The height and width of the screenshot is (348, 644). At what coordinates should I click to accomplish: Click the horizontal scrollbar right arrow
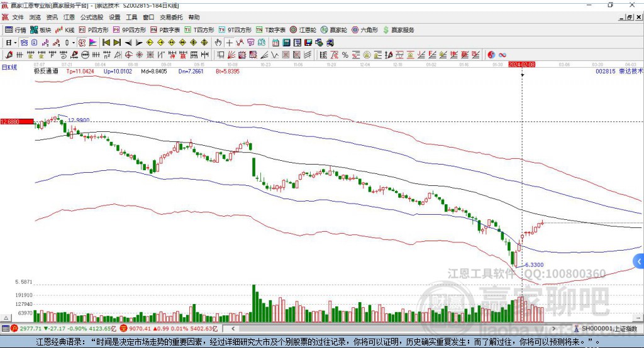pyautogui.click(x=553, y=329)
